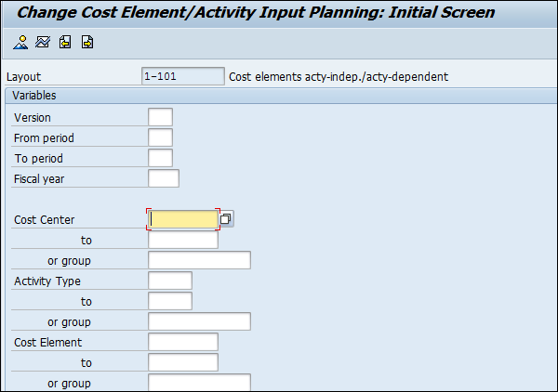Focus the Fiscal year field
This screenshot has height=392, width=558.
(x=163, y=178)
